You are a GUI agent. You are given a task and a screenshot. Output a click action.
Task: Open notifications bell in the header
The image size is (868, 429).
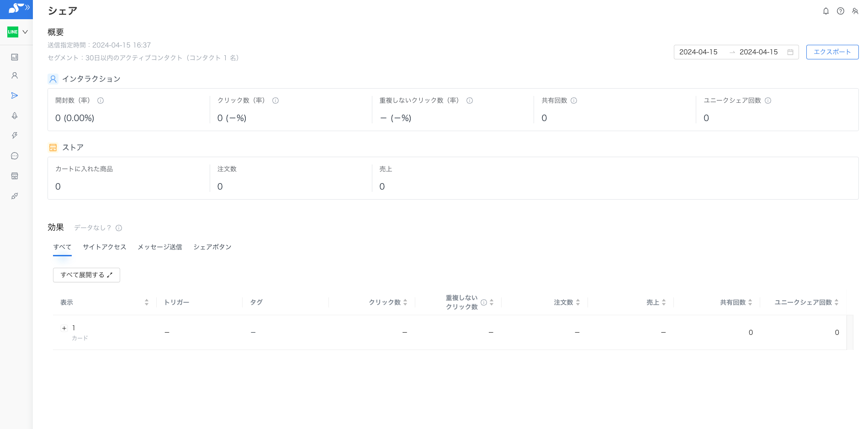tap(826, 11)
